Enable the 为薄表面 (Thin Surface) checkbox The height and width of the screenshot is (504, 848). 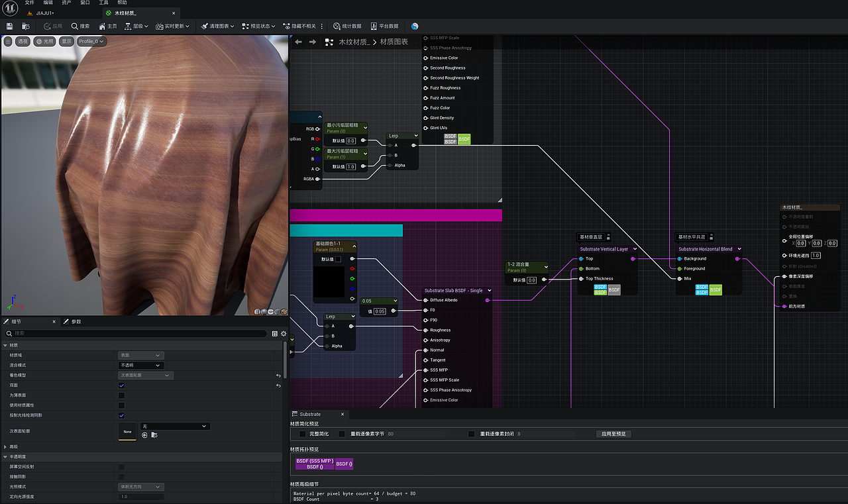coord(121,395)
